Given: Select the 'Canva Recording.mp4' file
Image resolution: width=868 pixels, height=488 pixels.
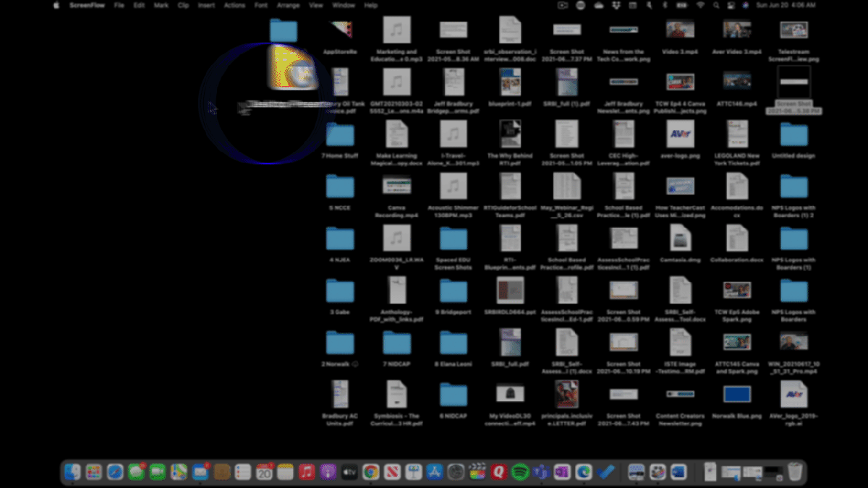Looking at the screenshot, I should [x=397, y=187].
